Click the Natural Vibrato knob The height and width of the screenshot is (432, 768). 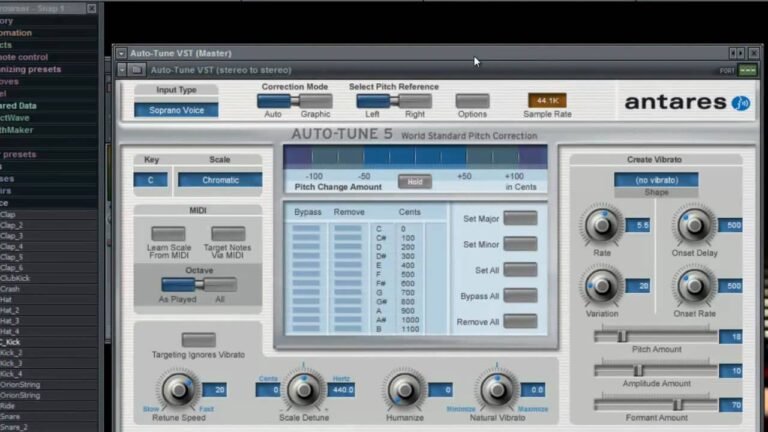click(497, 390)
